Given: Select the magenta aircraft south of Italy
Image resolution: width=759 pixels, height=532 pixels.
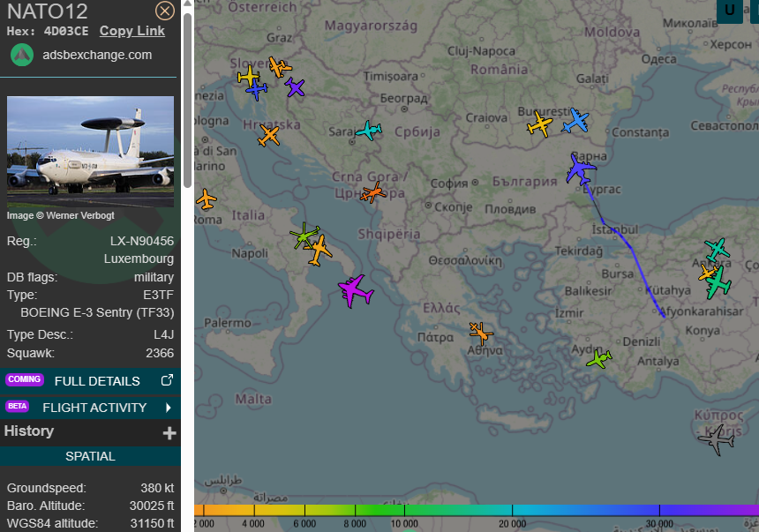Looking at the screenshot, I should (x=356, y=290).
